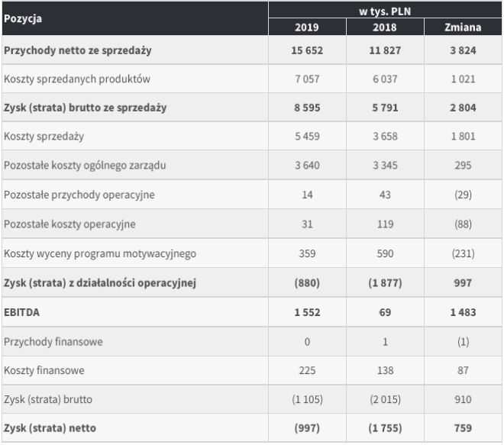
Task: Select the EBITDA row label
Action: click(21, 312)
